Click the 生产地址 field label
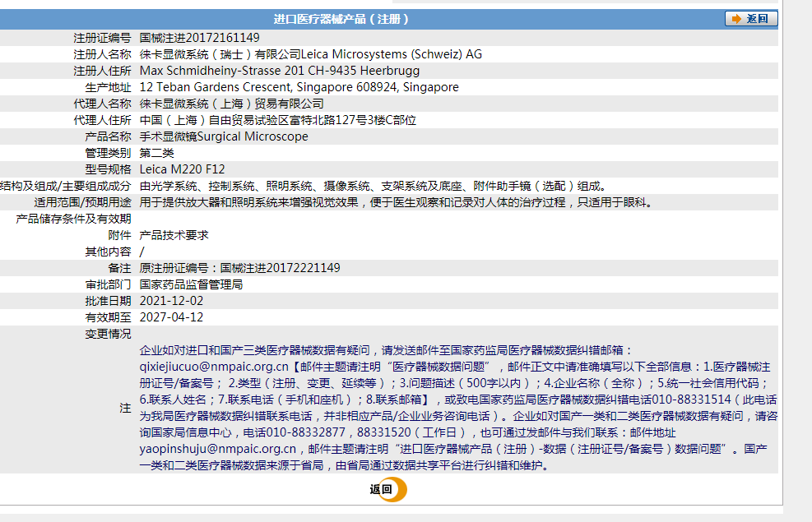812x522 pixels. pos(109,87)
